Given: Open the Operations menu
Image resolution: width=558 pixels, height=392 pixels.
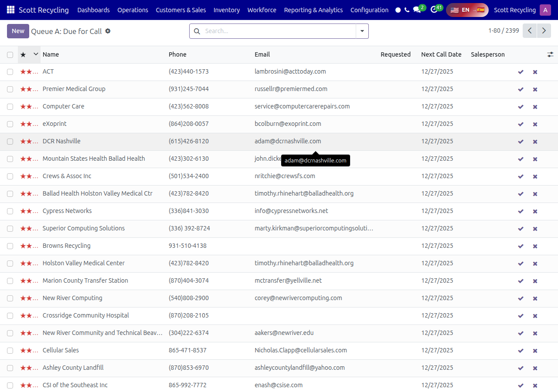Looking at the screenshot, I should pyautogui.click(x=133, y=10).
